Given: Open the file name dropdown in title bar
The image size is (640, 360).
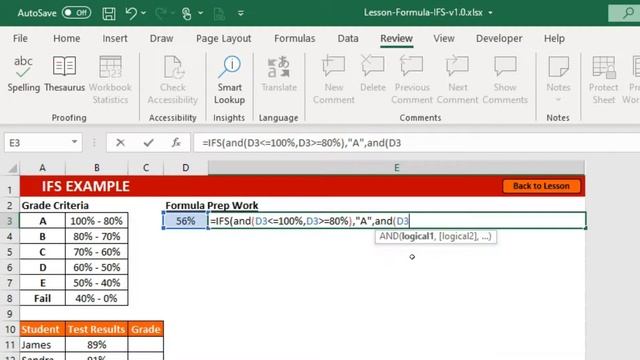Looking at the screenshot, I should coord(490,13).
